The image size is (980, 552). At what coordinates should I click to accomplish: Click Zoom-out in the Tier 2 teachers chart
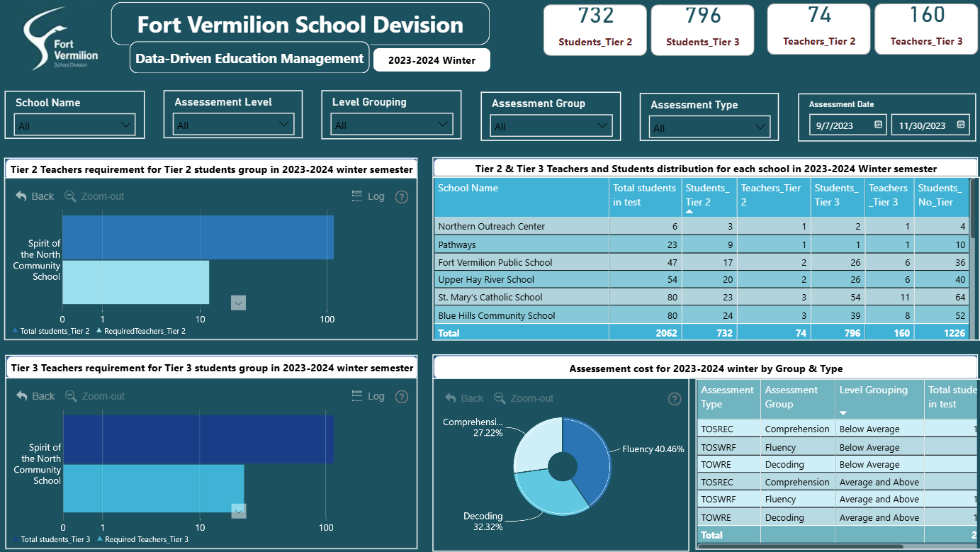tap(94, 196)
